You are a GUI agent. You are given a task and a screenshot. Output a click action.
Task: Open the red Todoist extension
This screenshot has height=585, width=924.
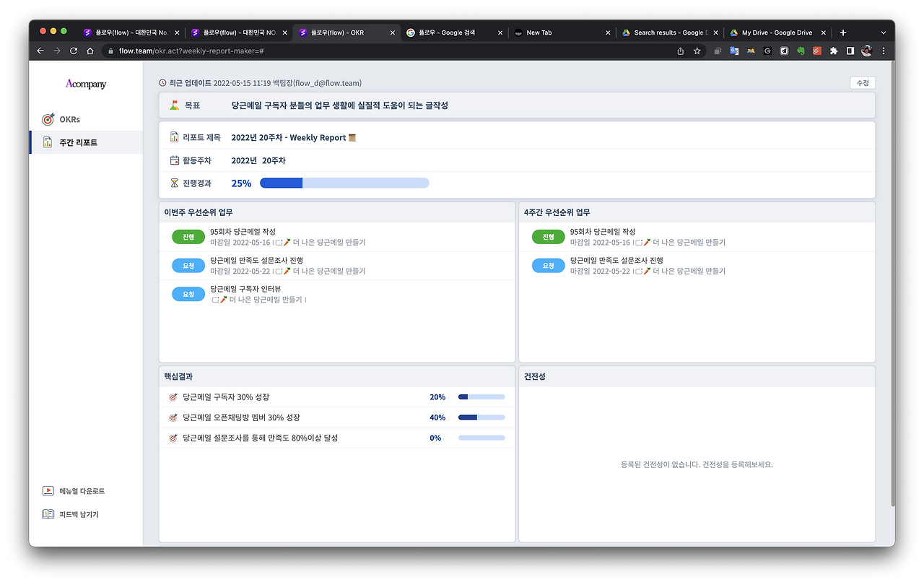coord(817,51)
